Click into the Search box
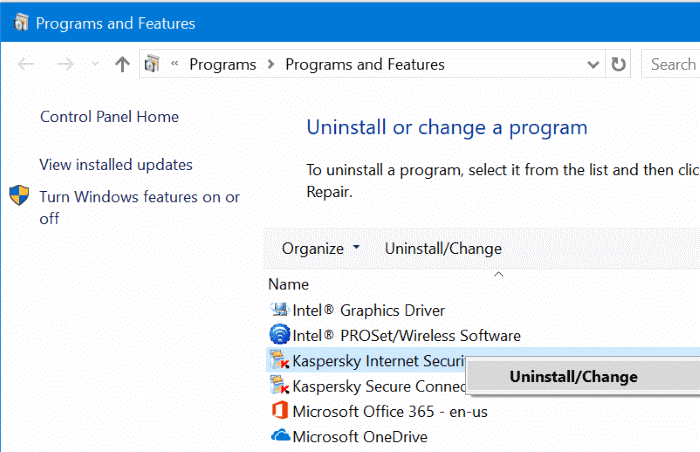Viewport: 700px width, 452px height. tap(672, 65)
